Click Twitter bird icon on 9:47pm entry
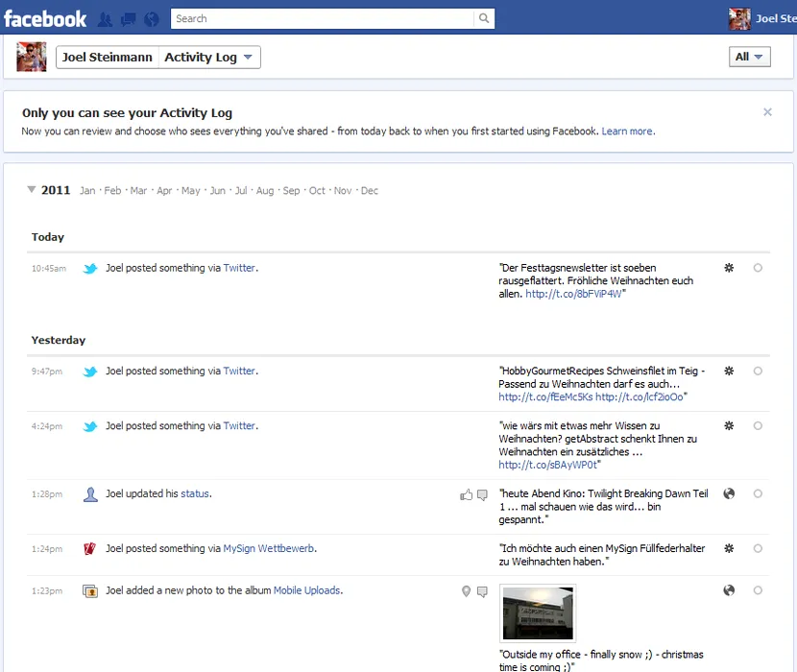This screenshot has width=797, height=672. pyautogui.click(x=90, y=372)
